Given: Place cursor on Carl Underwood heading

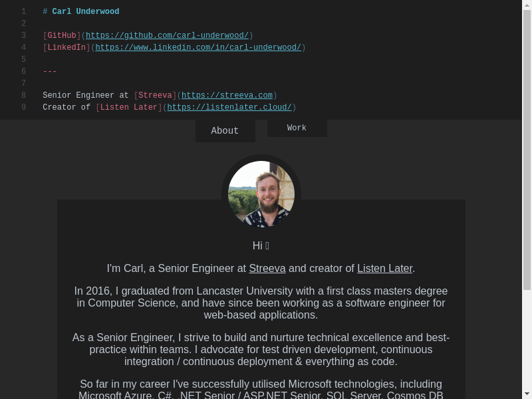Looking at the screenshot, I should 86,12.
